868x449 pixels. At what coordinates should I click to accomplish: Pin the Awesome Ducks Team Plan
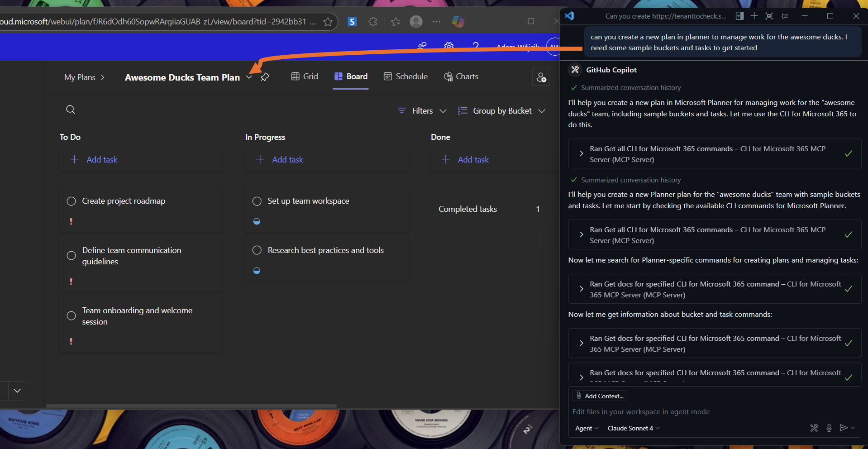pos(265,77)
